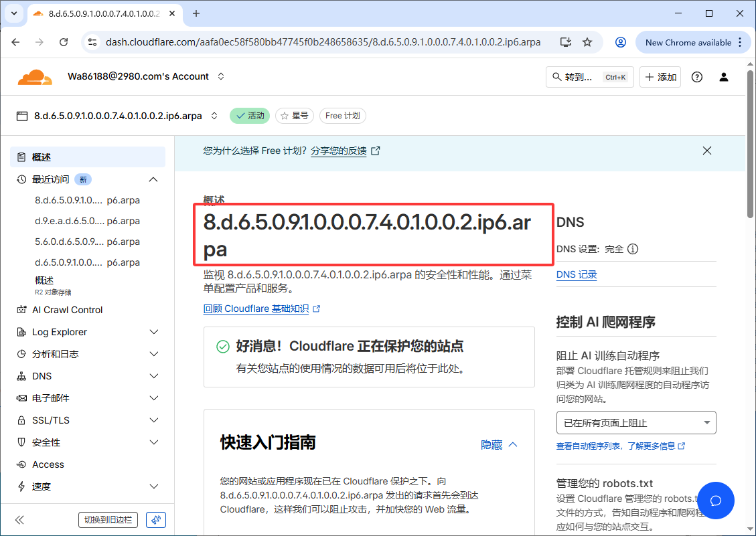Open the chat support bubble
This screenshot has width=756, height=536.
pos(716,501)
